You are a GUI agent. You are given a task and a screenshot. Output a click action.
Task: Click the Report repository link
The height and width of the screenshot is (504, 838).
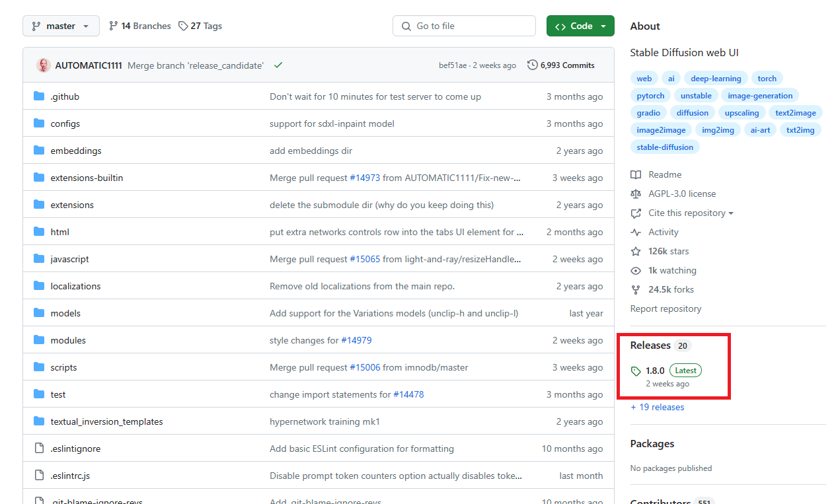click(x=666, y=308)
